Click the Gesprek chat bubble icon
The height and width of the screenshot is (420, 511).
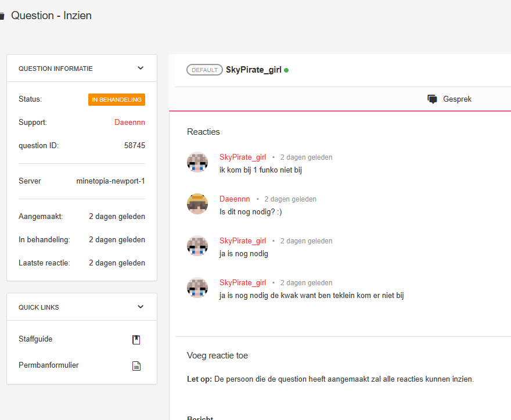tap(432, 99)
